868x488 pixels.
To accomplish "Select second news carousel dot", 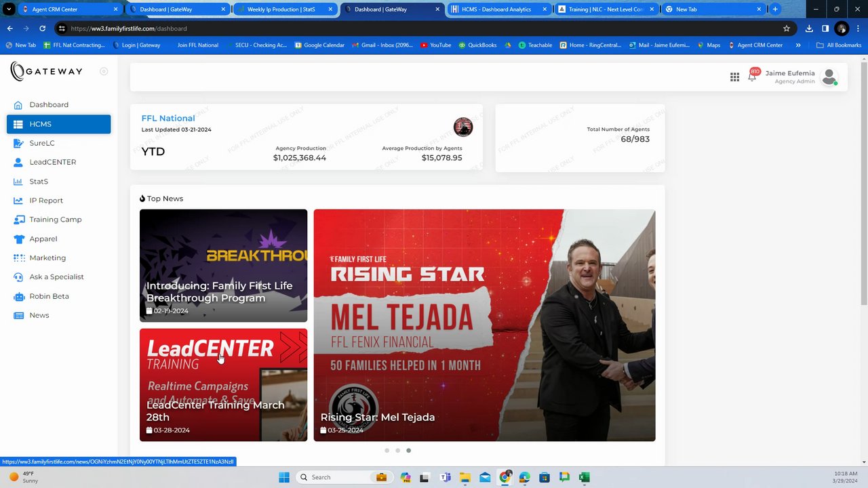I will 398,450.
